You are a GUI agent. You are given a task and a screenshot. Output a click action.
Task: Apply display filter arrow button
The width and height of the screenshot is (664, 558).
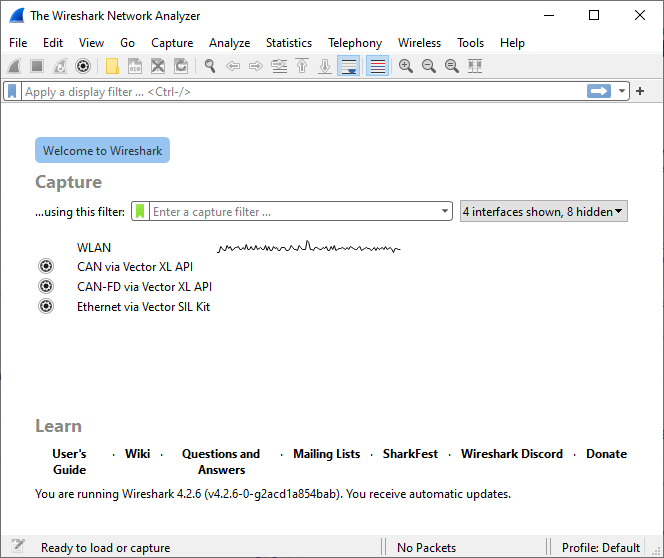599,91
